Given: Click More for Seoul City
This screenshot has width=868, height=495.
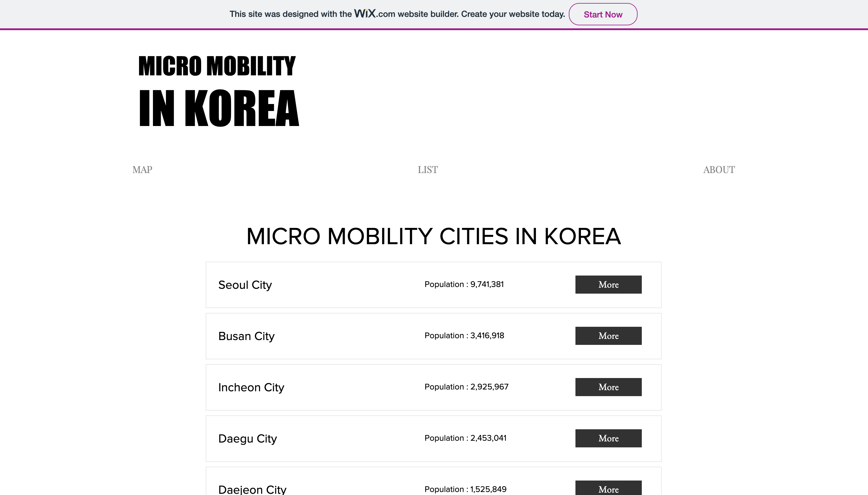Looking at the screenshot, I should point(608,285).
